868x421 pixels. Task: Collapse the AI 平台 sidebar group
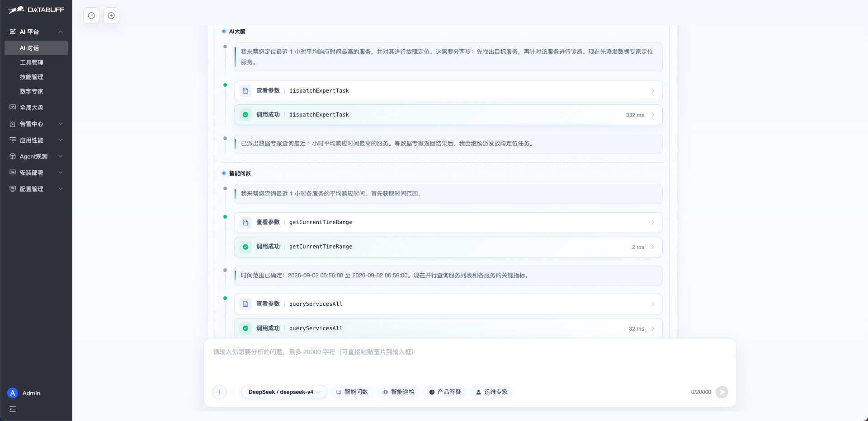pyautogui.click(x=61, y=32)
